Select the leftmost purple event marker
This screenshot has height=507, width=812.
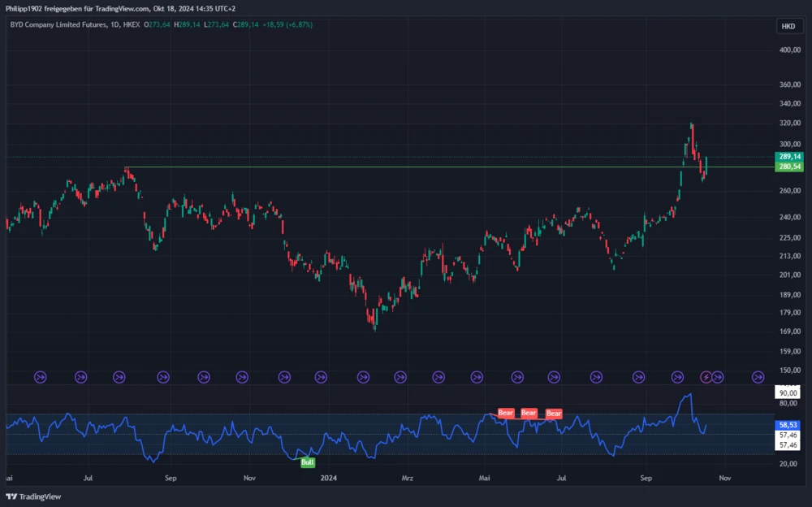[x=41, y=377]
